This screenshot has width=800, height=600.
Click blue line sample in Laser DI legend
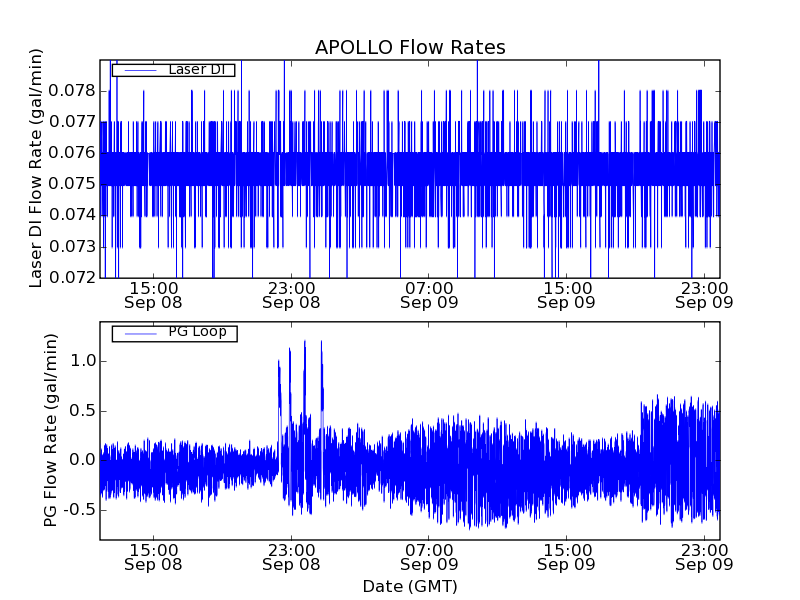(135, 70)
